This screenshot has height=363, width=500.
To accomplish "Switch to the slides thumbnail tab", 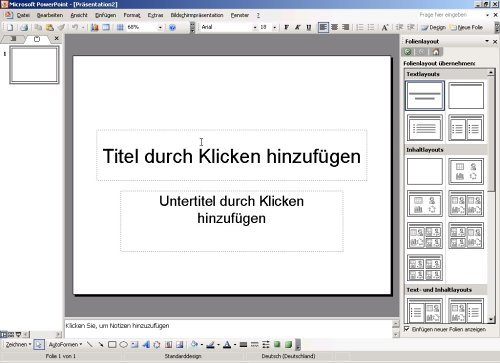I will (37, 39).
